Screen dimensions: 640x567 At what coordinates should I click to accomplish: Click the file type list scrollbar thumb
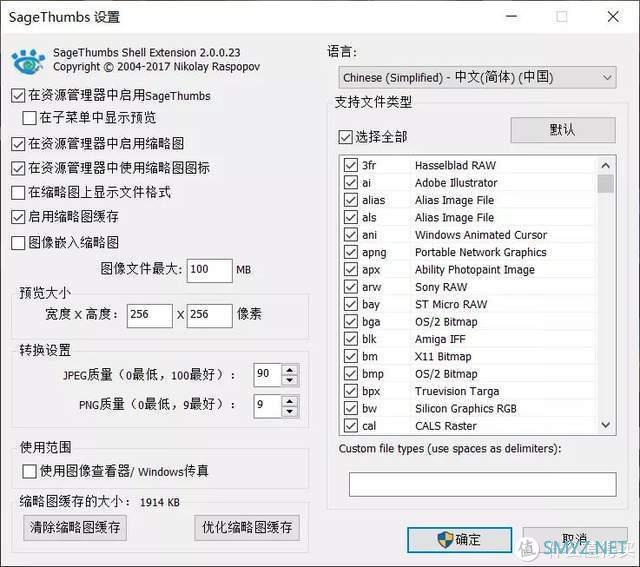tap(606, 184)
